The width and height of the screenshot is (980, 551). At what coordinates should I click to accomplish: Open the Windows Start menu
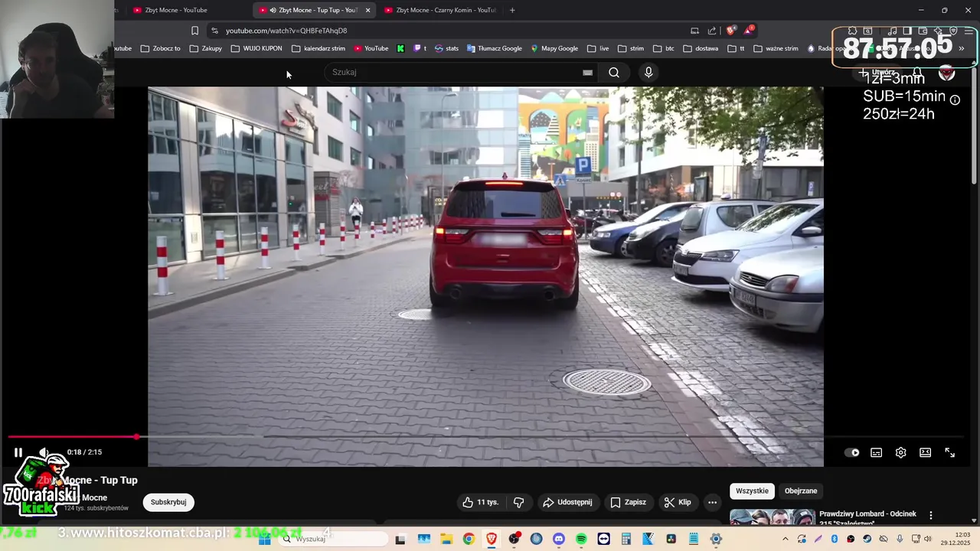click(x=265, y=539)
